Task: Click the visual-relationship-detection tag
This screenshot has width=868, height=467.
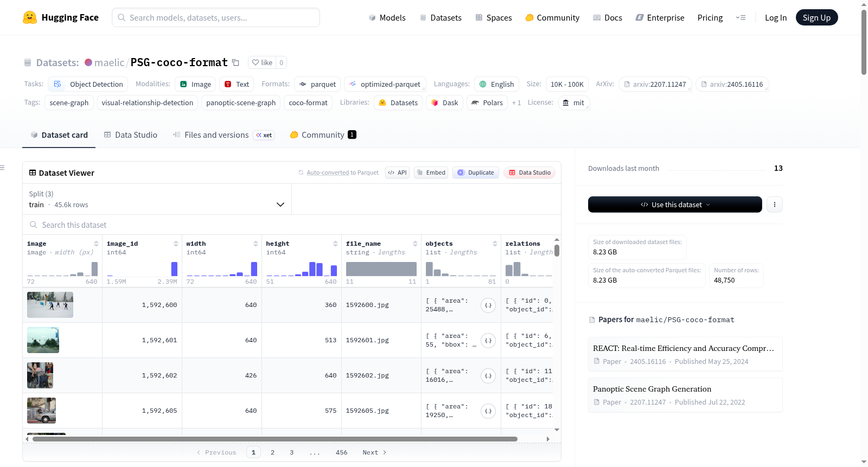Action: (x=148, y=103)
